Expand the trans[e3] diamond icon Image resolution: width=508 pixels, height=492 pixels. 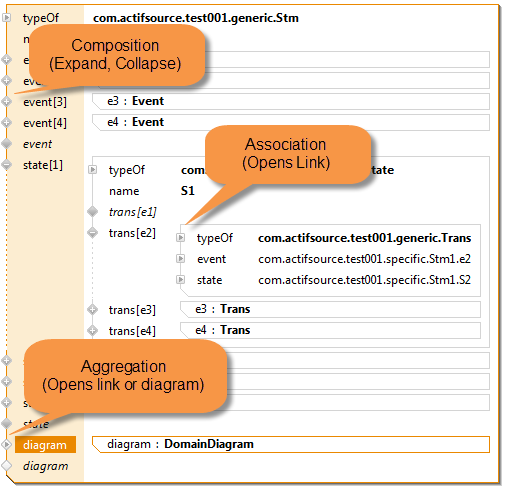92,309
